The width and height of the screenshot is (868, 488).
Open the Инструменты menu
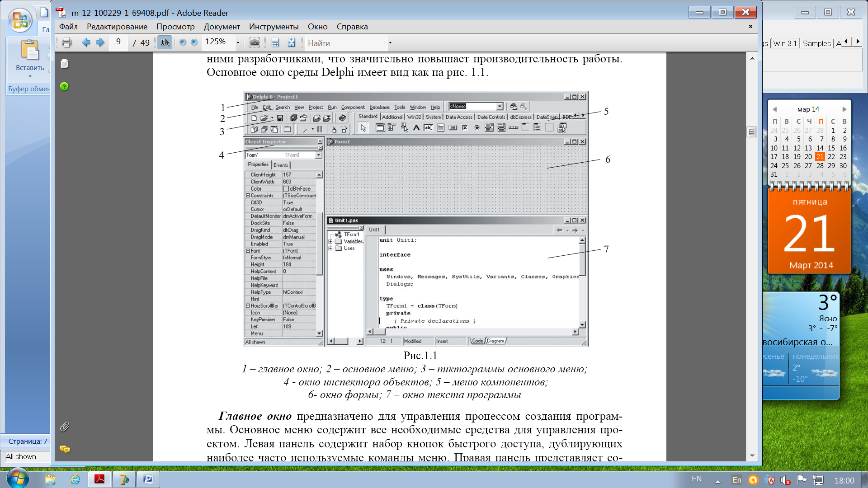(274, 27)
